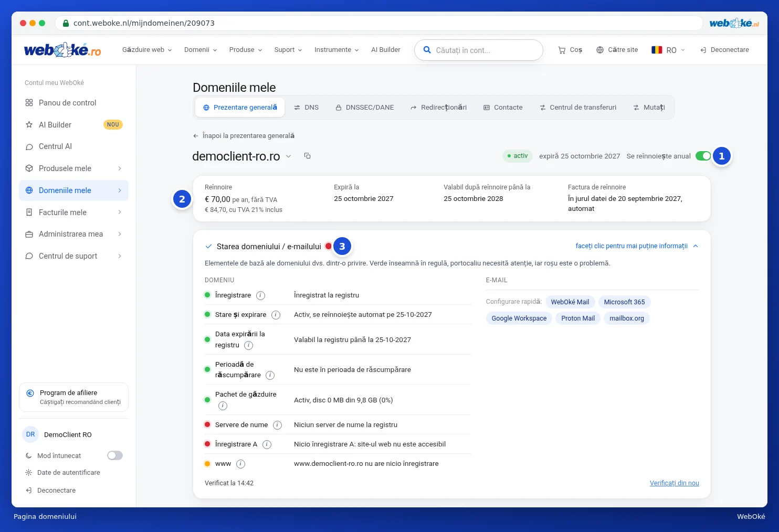This screenshot has height=532, width=779.
Task: Open Centrul AI in sidebar
Action: 73,146
